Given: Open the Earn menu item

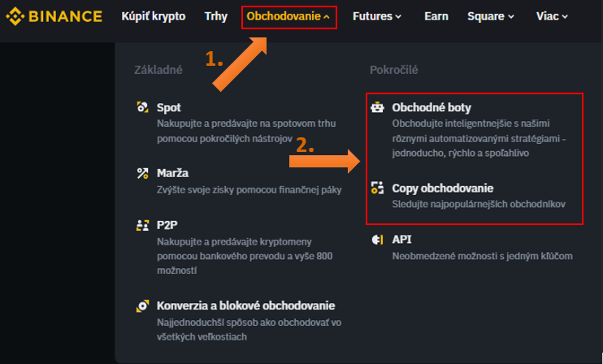Looking at the screenshot, I should (x=436, y=16).
